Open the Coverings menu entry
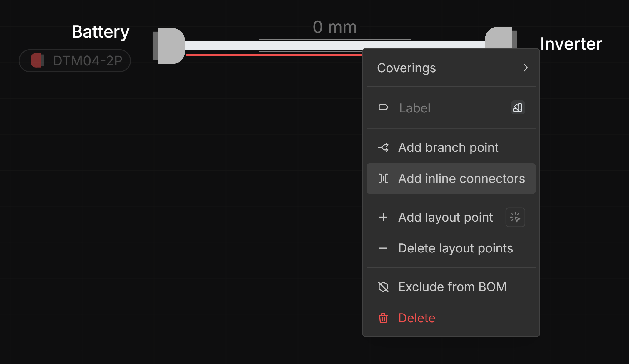The image size is (629, 364). (x=406, y=68)
